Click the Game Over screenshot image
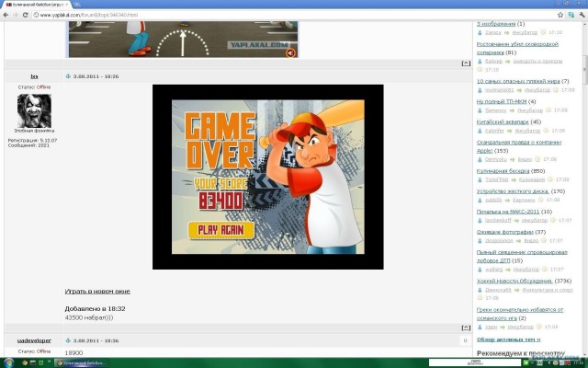The image size is (588, 368). pyautogui.click(x=267, y=177)
